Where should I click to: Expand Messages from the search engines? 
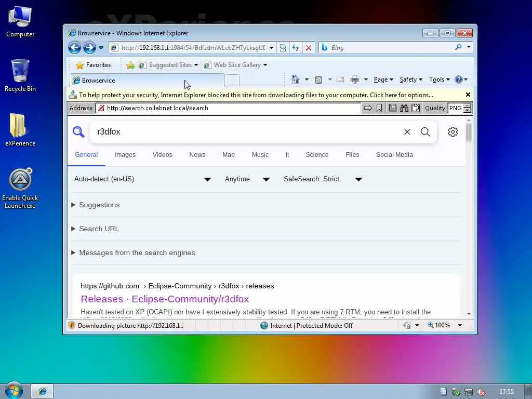134,253
